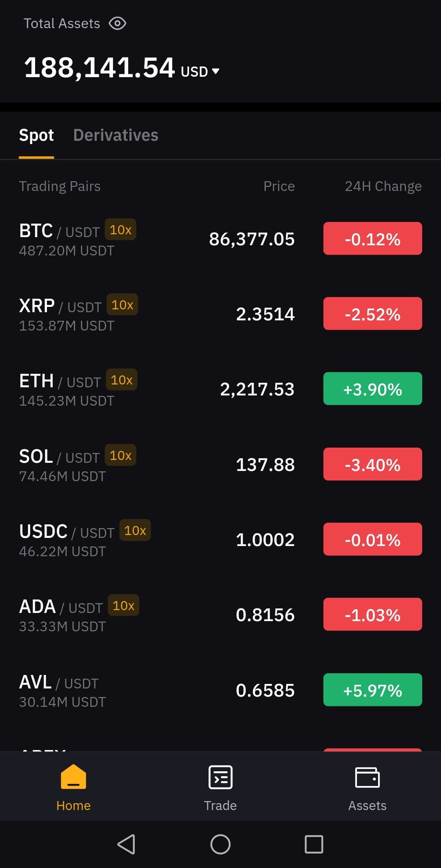Open the USD currency dropdown arrow
The height and width of the screenshot is (868, 441).
pos(216,71)
